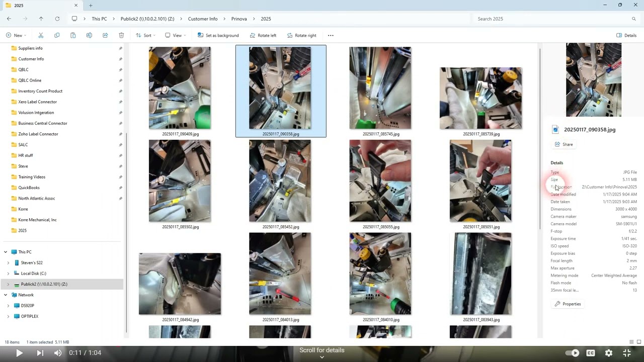
Task: Navigate to Publick2 drive in the address bar
Action: pos(147,19)
